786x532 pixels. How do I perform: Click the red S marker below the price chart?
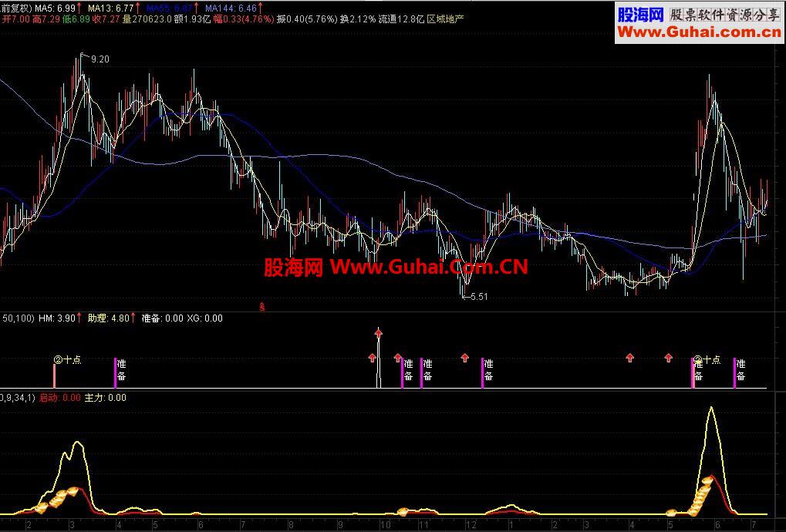(x=261, y=307)
